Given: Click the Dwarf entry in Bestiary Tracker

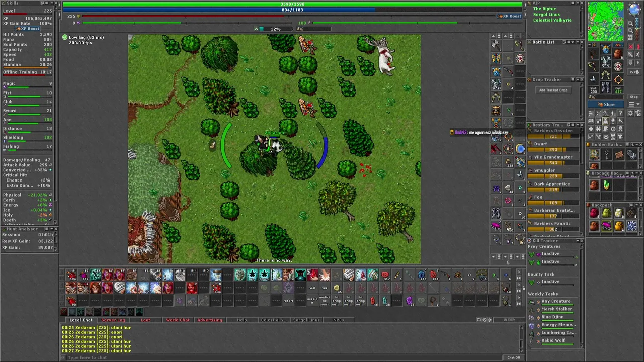Looking at the screenshot, I should click(x=553, y=147).
